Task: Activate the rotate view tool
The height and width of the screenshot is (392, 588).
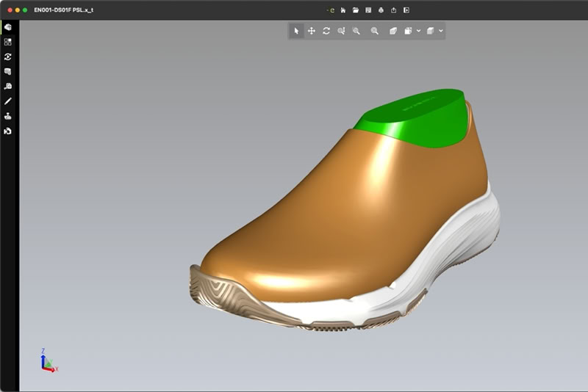Action: click(326, 31)
